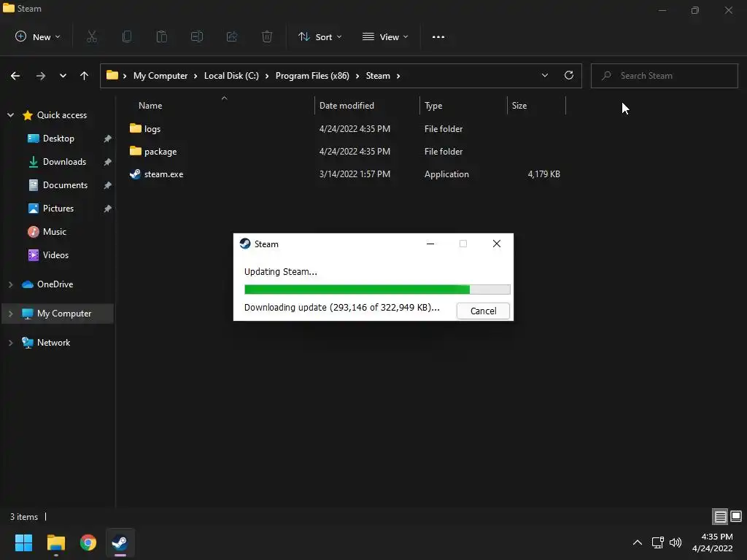
Task: Open the New item dropdown
Action: point(38,36)
